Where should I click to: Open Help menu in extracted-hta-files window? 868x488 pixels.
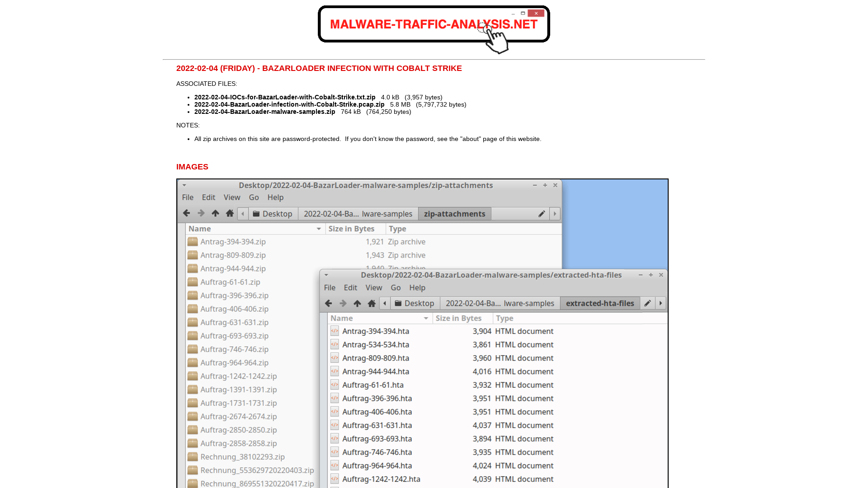(x=417, y=288)
